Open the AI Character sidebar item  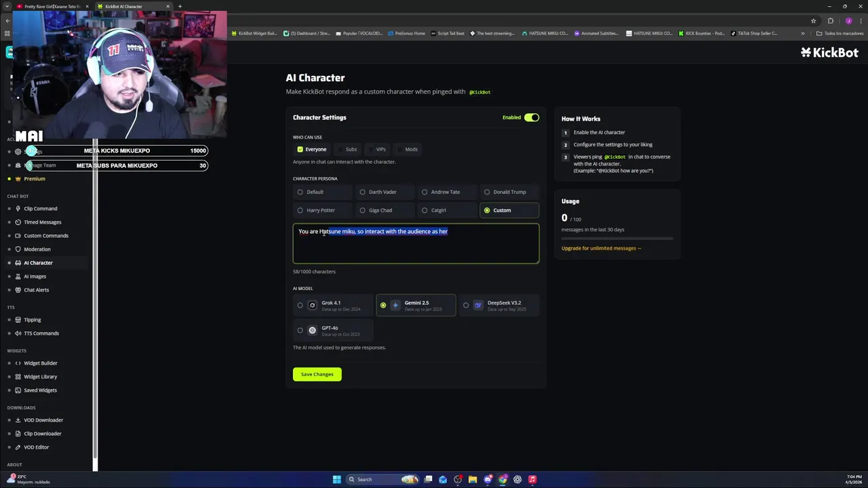coord(38,263)
